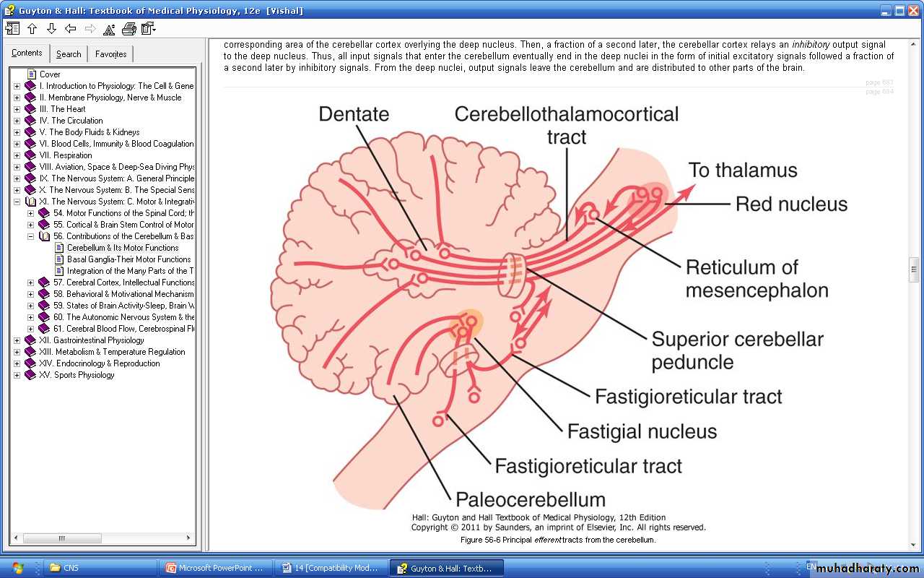Click the Font size icon

(109, 29)
